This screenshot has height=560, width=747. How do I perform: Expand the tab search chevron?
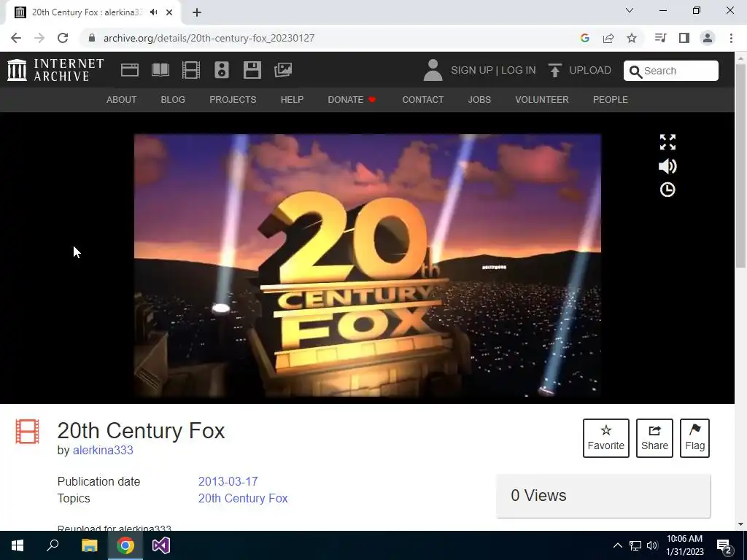630,10
